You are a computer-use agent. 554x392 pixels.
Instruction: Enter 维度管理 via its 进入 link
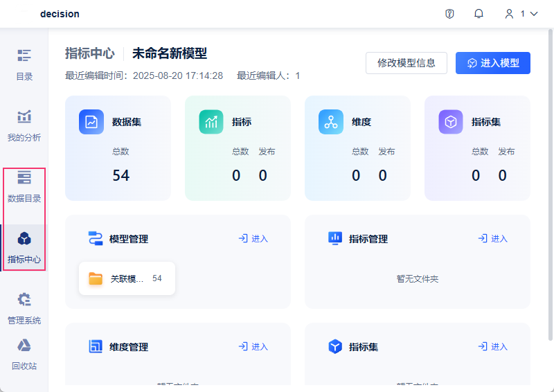pyautogui.click(x=253, y=347)
